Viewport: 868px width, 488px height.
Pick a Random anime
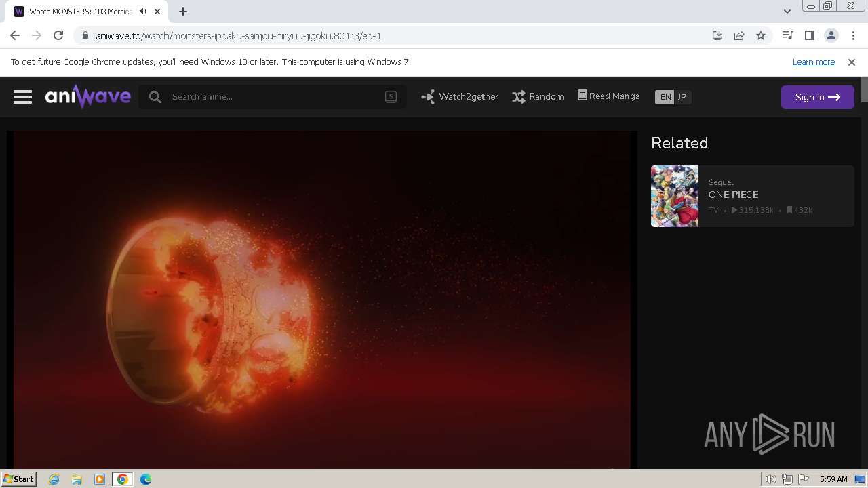pyautogui.click(x=538, y=97)
